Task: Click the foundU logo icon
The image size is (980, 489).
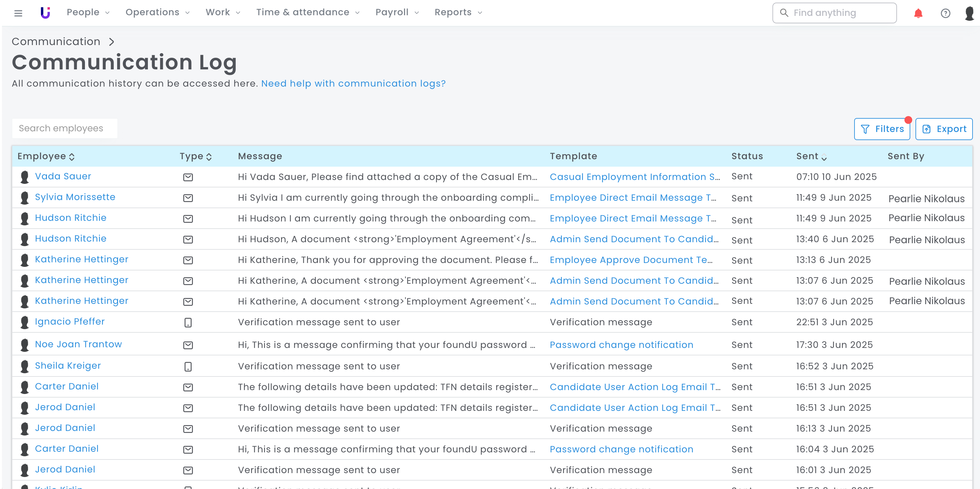Action: tap(45, 13)
